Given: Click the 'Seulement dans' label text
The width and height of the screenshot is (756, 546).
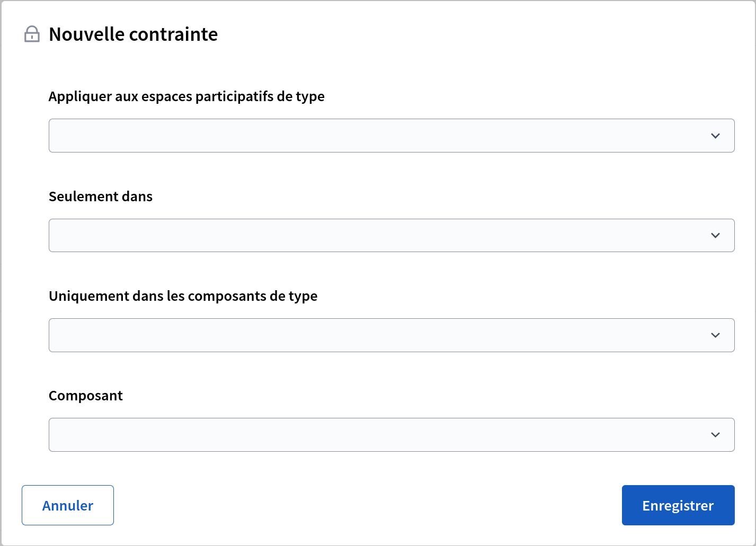Looking at the screenshot, I should tap(101, 196).
